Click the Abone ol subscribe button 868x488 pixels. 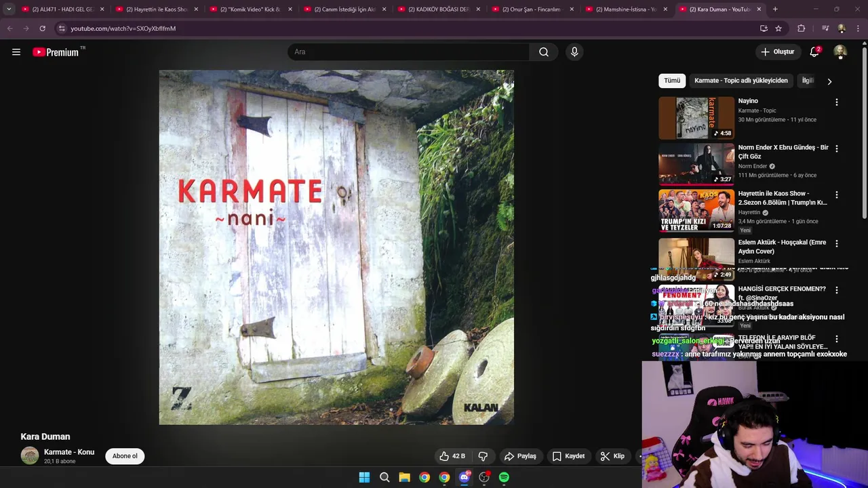pos(125,456)
